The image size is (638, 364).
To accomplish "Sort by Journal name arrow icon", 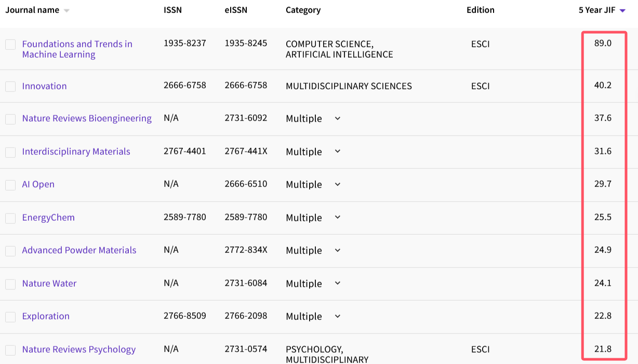I will [67, 11].
